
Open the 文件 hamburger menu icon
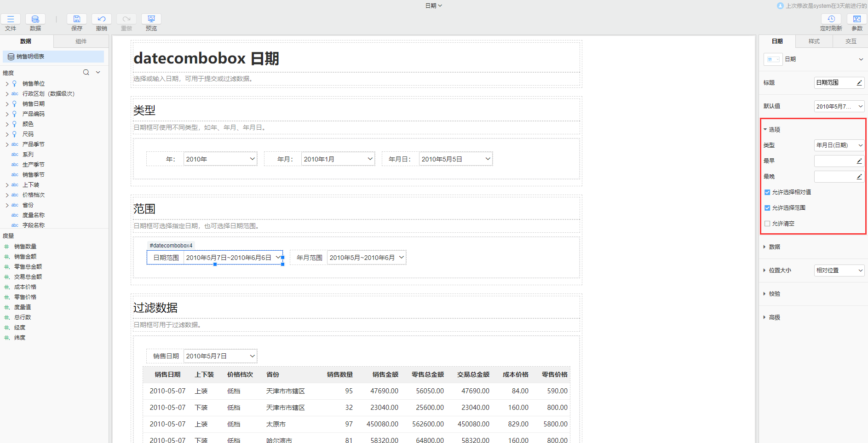[11, 19]
